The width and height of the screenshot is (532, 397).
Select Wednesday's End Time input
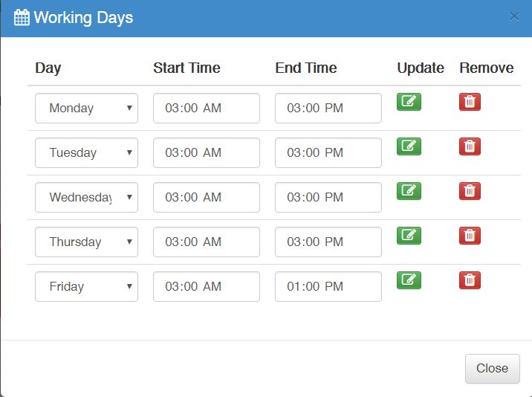328,198
